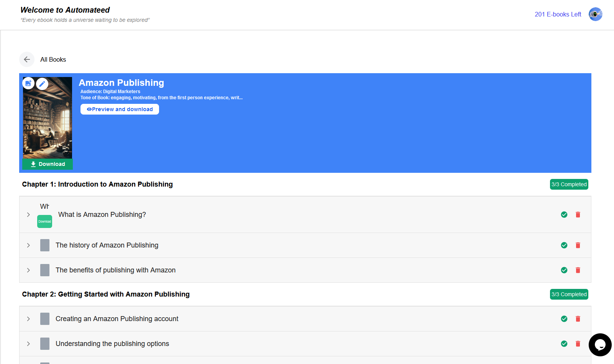Screen dimensions: 614x364
Task: Click 'Chapter 2: Getting Started with Amazon Publishing' heading
Action: (106, 294)
